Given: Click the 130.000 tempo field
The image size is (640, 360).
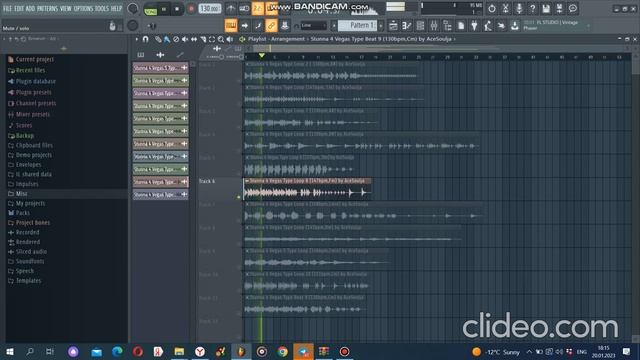Looking at the screenshot, I should (x=210, y=9).
